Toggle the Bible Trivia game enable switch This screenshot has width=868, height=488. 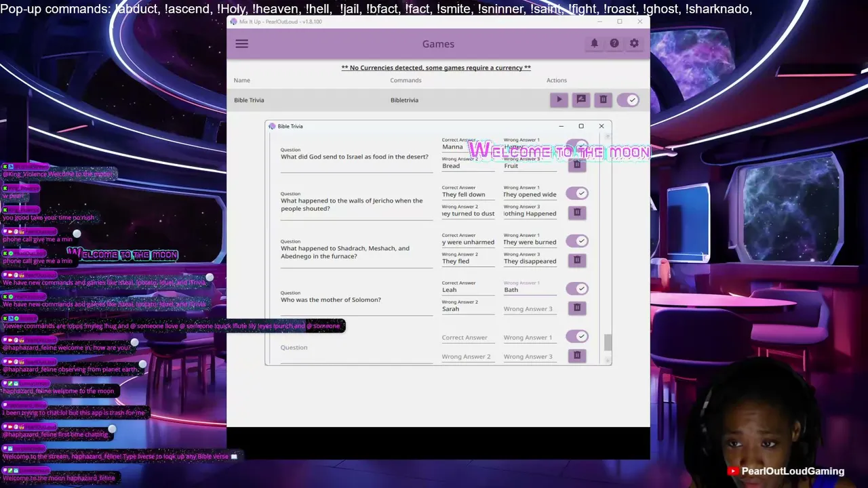pyautogui.click(x=628, y=100)
